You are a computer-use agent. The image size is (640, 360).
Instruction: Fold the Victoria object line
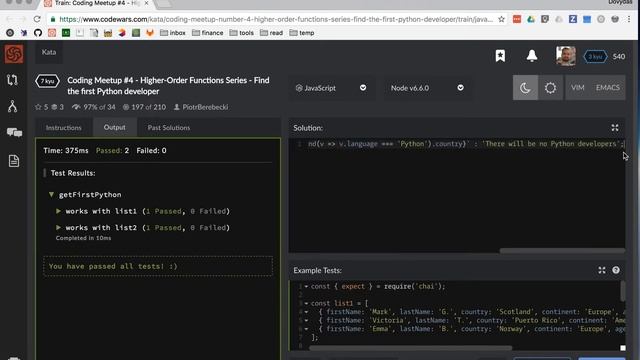coord(306,320)
